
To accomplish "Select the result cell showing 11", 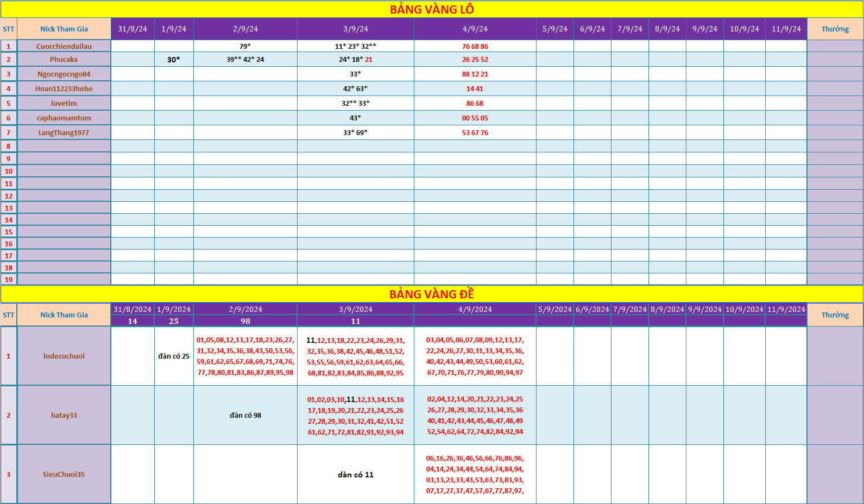I will (x=356, y=321).
